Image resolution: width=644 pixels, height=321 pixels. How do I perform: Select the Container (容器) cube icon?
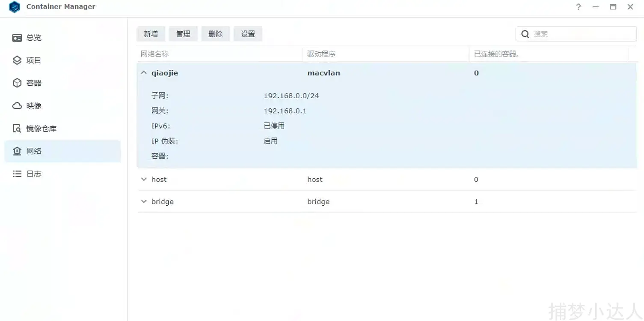(17, 83)
